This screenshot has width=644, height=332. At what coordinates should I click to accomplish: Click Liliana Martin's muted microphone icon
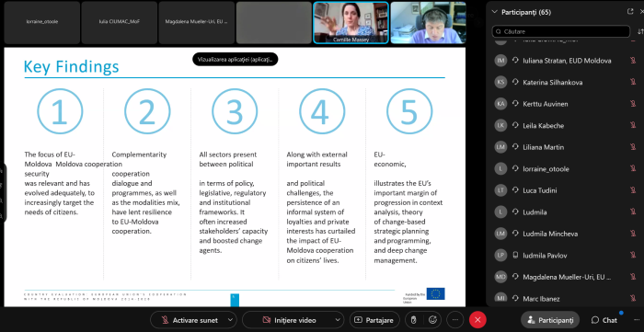pyautogui.click(x=633, y=147)
